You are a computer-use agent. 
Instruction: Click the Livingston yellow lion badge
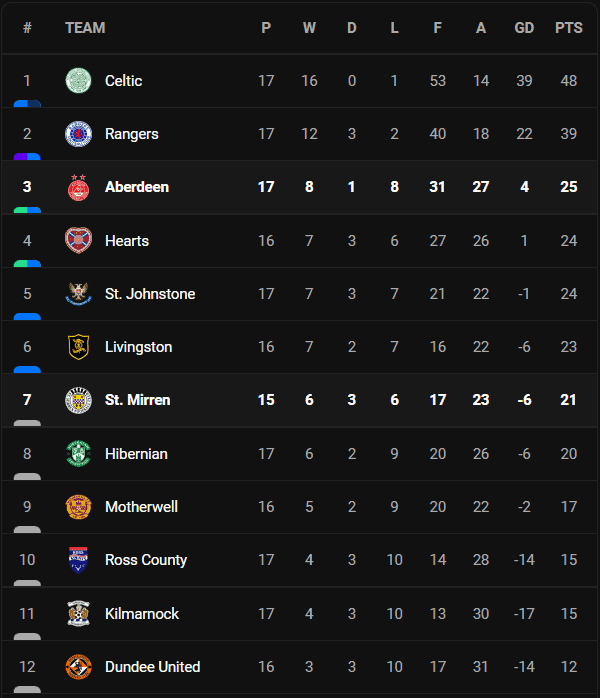(x=78, y=347)
